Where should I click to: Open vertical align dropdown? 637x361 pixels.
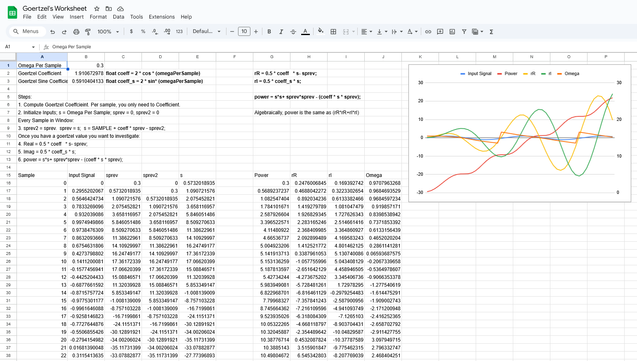click(382, 32)
